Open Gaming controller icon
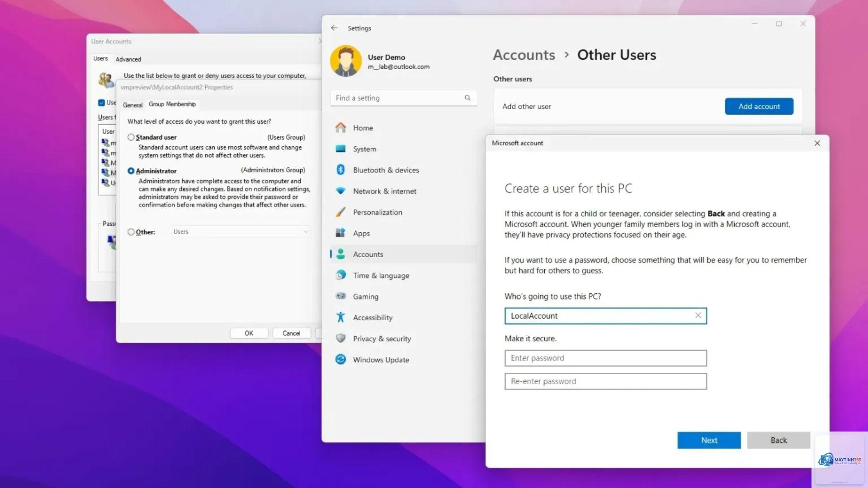 [x=341, y=296]
